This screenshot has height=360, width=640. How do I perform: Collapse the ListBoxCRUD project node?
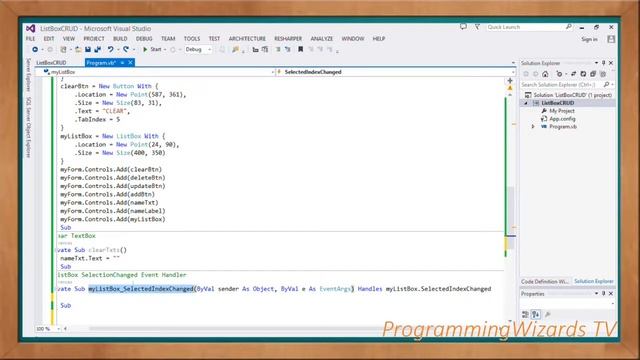click(526, 103)
